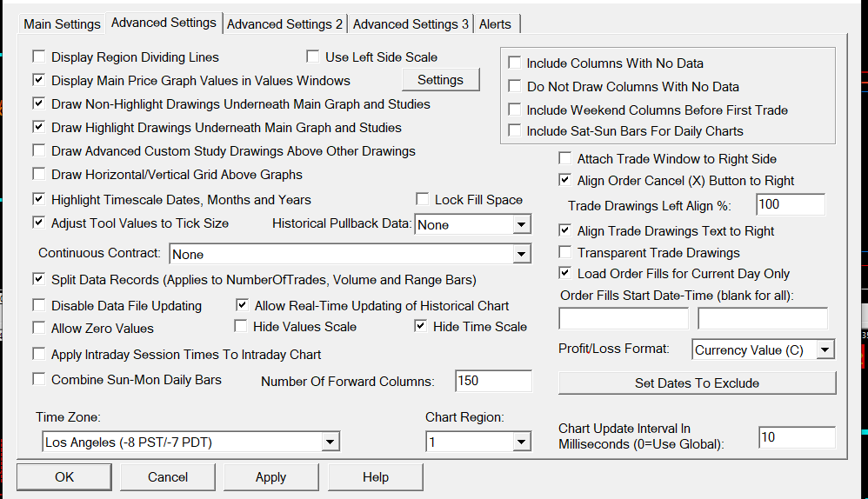
Task: Click the Number Of Forward Columns field
Action: pyautogui.click(x=493, y=381)
